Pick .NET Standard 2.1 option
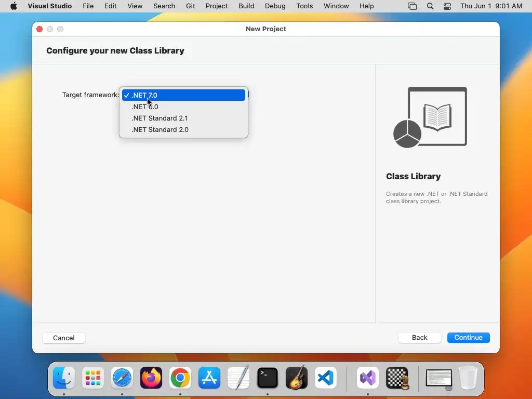The width and height of the screenshot is (532, 399). coord(183,118)
